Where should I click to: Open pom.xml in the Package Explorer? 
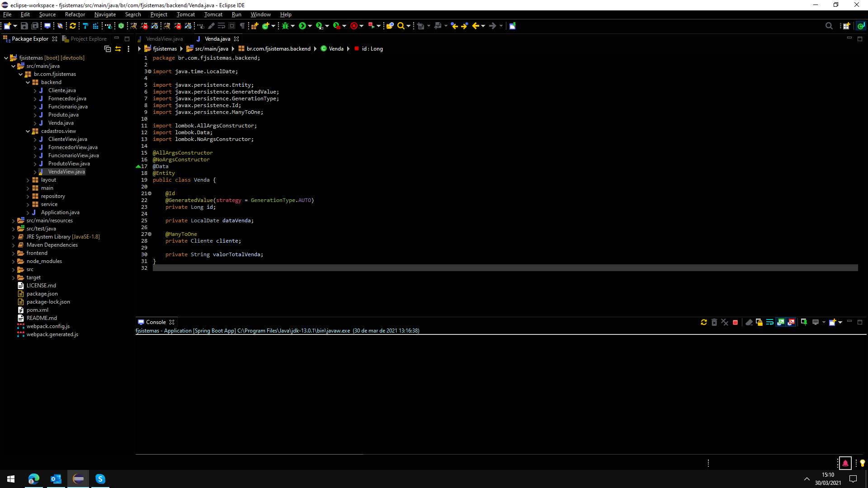point(37,310)
